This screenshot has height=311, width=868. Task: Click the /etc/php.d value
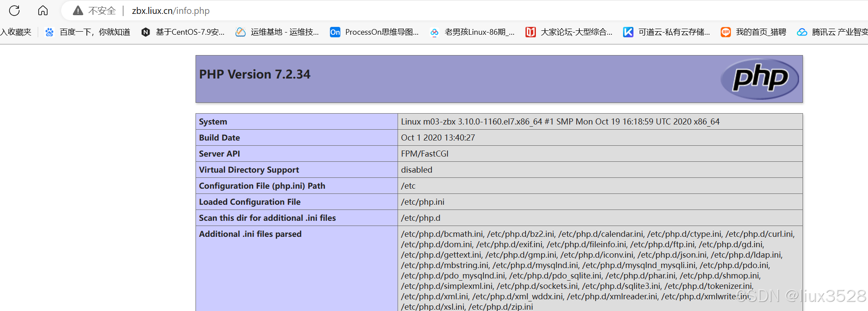pyautogui.click(x=421, y=218)
